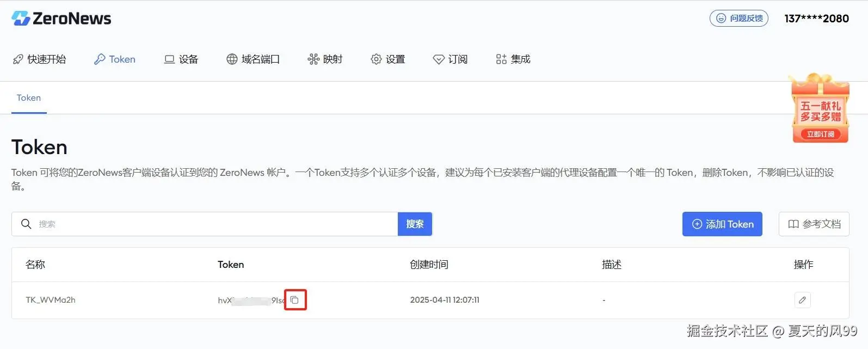Click the 五一献礼 promotion banner
This screenshot has width=868, height=349.
[x=820, y=108]
